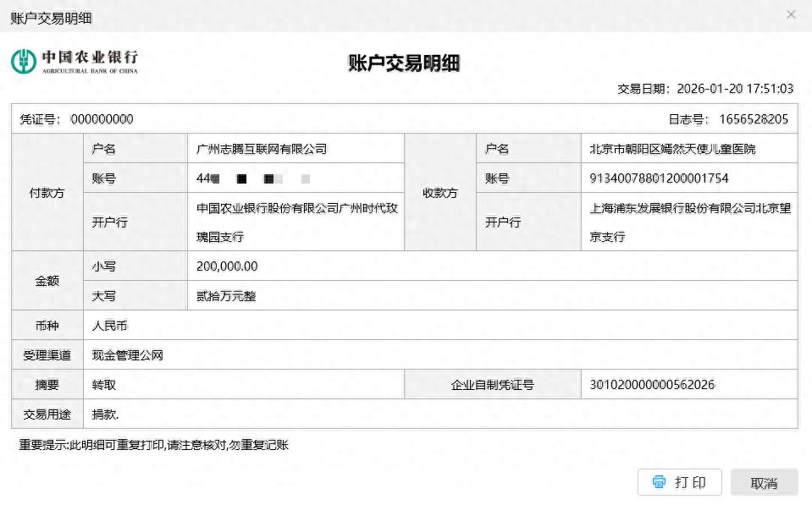Select transaction purpose 捐款
Viewport: 812px width, 505px height.
point(105,414)
